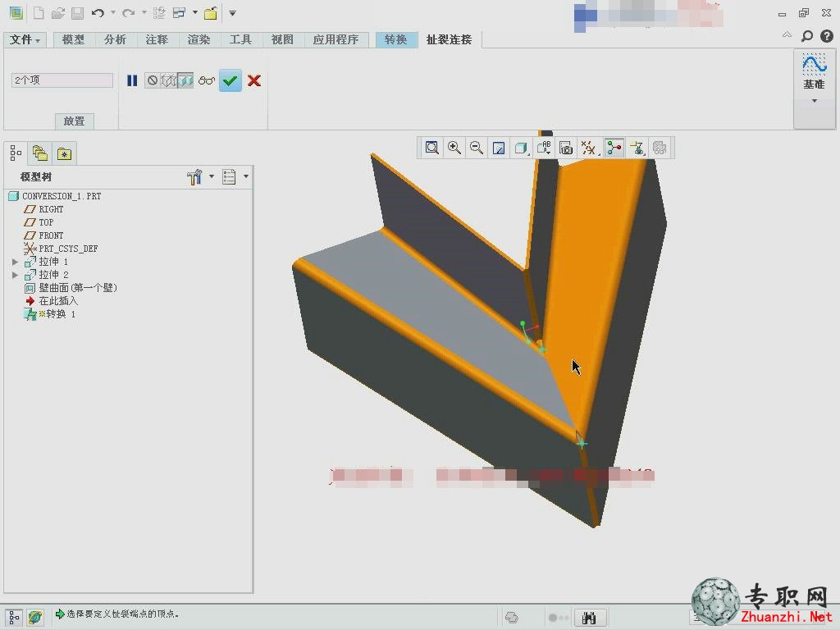
Task: Select RIGHT datum plane
Action: click(x=44, y=209)
